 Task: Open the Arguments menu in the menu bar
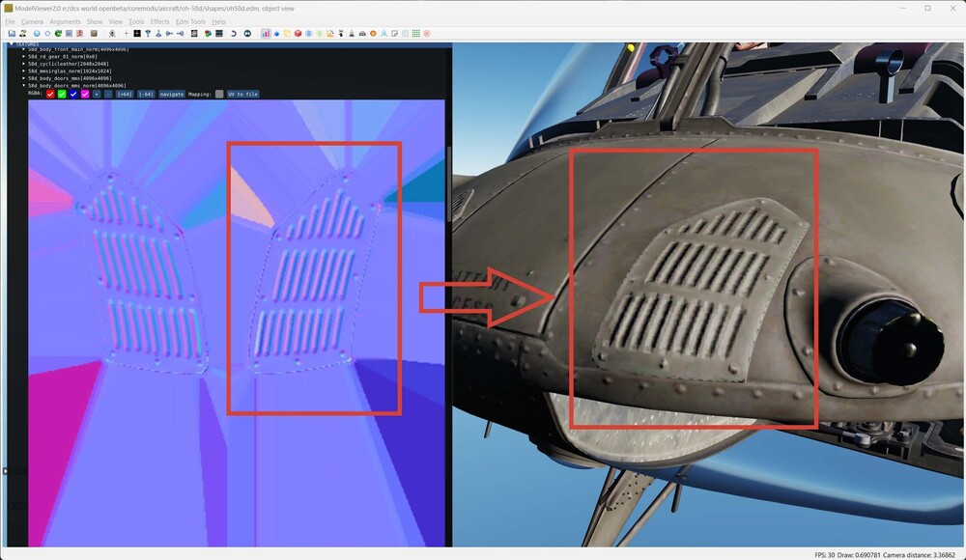64,20
